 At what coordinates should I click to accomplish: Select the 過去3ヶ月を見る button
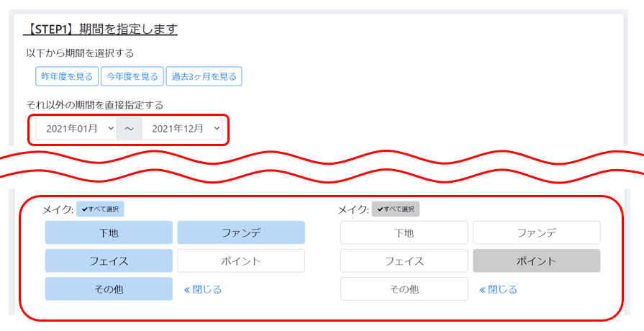click(x=204, y=76)
